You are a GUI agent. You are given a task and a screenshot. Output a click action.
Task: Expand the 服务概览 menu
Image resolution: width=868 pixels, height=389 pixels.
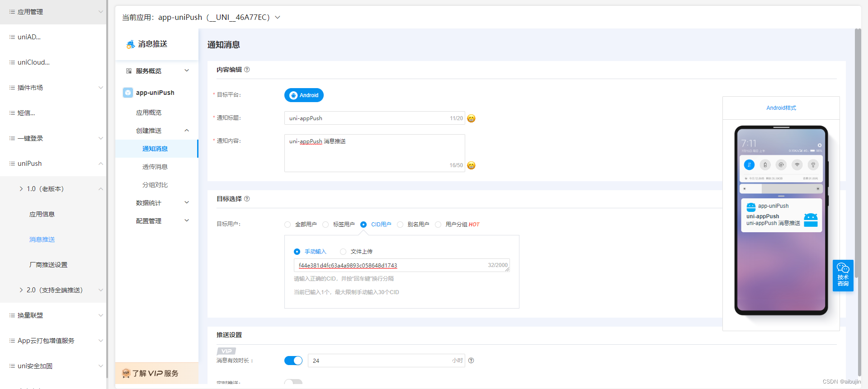pos(187,70)
